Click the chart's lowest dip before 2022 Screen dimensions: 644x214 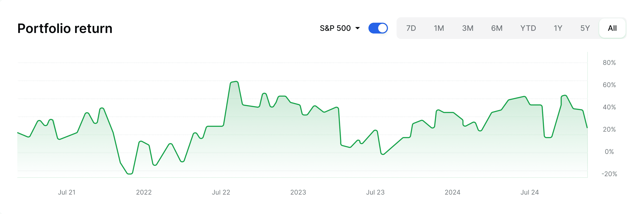(x=129, y=173)
